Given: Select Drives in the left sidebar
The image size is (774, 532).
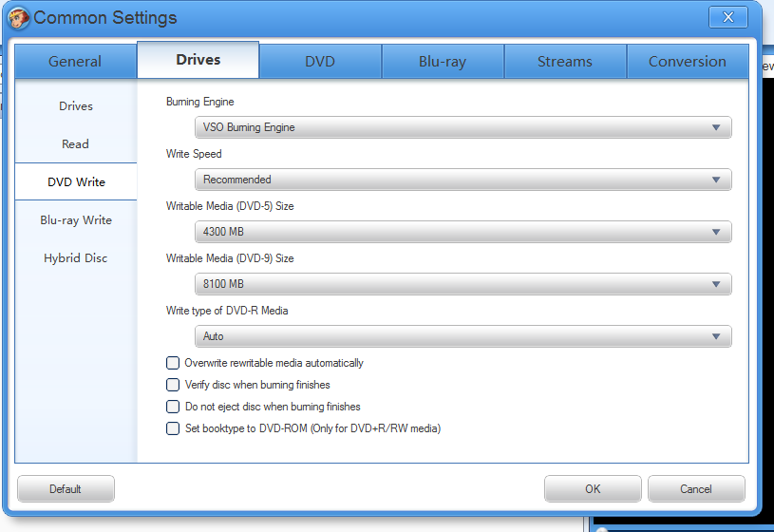Looking at the screenshot, I should coord(76,106).
